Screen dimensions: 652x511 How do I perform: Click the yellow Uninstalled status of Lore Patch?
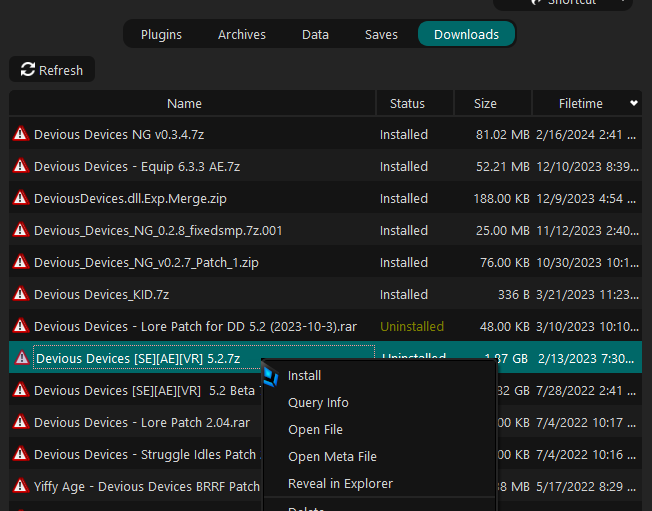pyautogui.click(x=412, y=326)
